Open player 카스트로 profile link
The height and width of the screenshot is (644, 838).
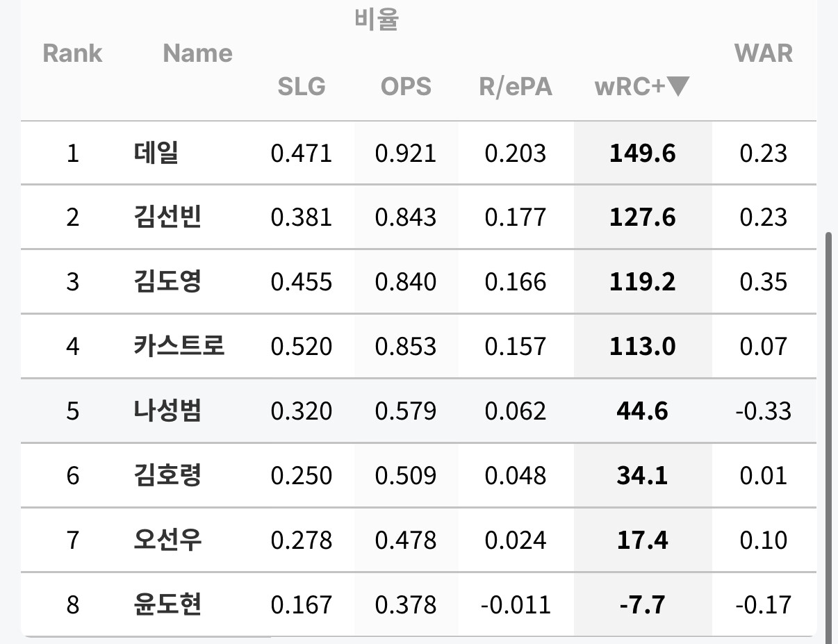point(179,346)
